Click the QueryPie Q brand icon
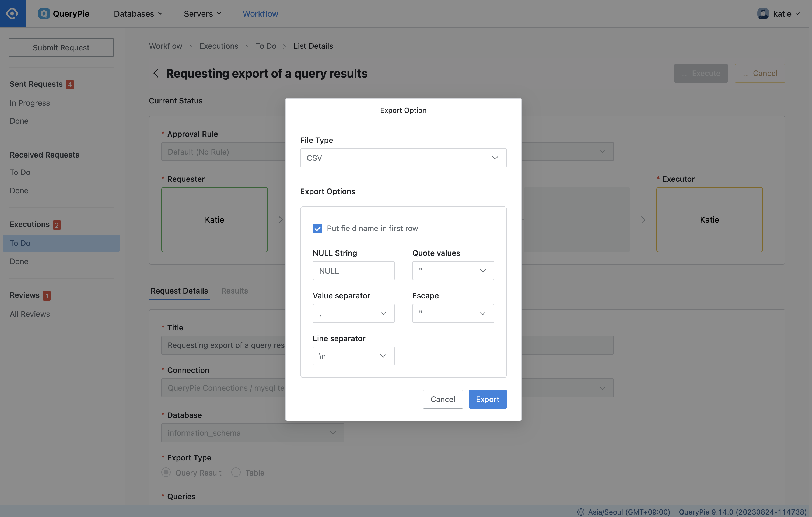This screenshot has width=812, height=517. click(44, 13)
